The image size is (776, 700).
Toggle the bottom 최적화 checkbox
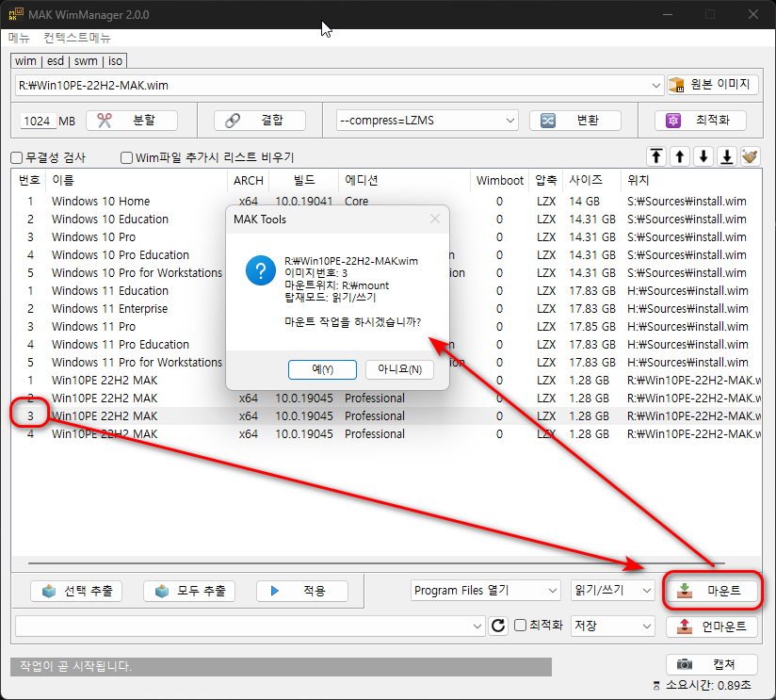[x=520, y=625]
